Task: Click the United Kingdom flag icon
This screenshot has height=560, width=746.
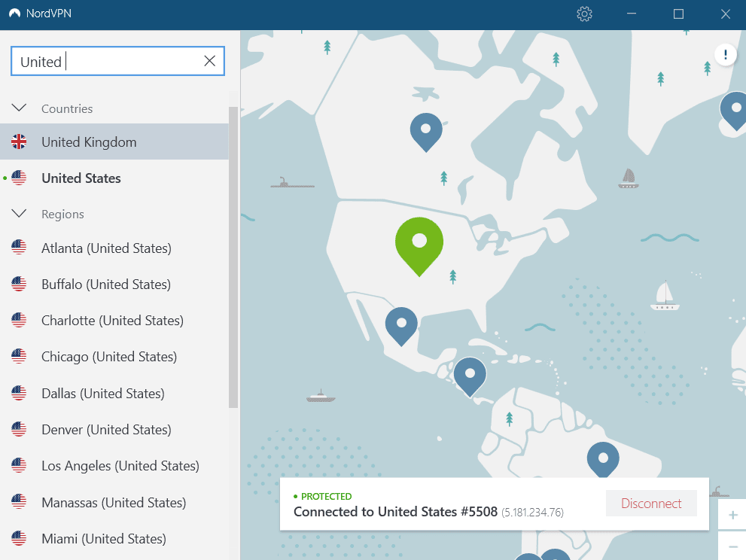Action: point(19,142)
